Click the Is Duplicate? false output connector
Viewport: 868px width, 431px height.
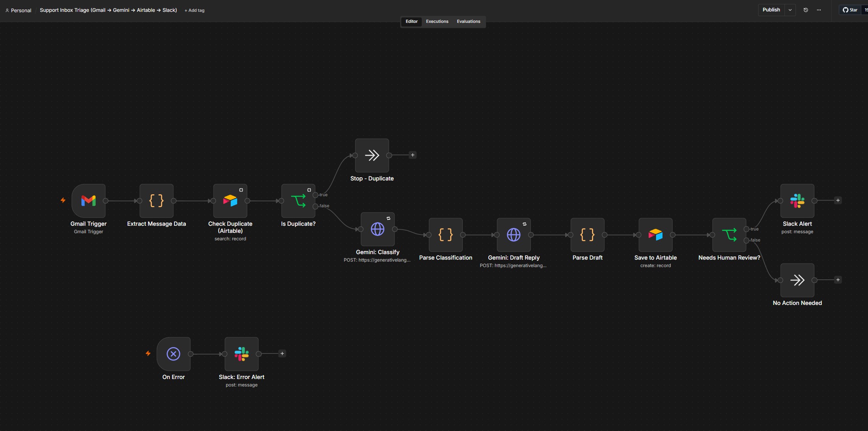(315, 206)
